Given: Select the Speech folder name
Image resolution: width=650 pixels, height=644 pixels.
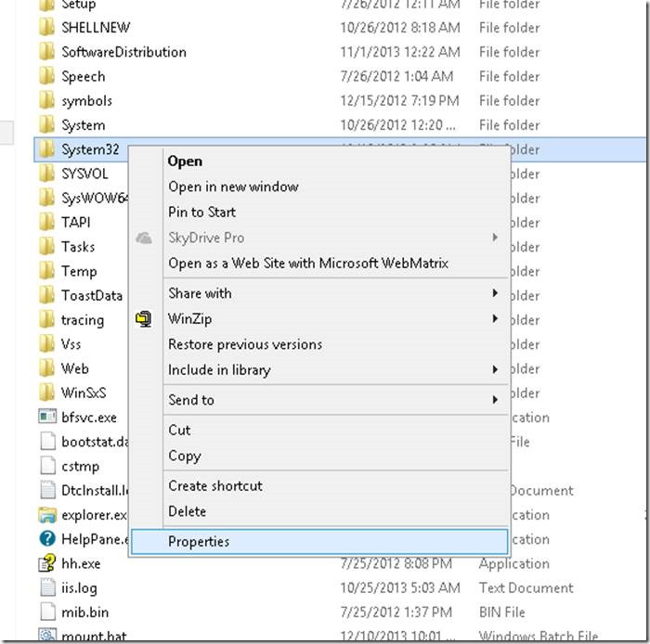Looking at the screenshot, I should tap(84, 77).
